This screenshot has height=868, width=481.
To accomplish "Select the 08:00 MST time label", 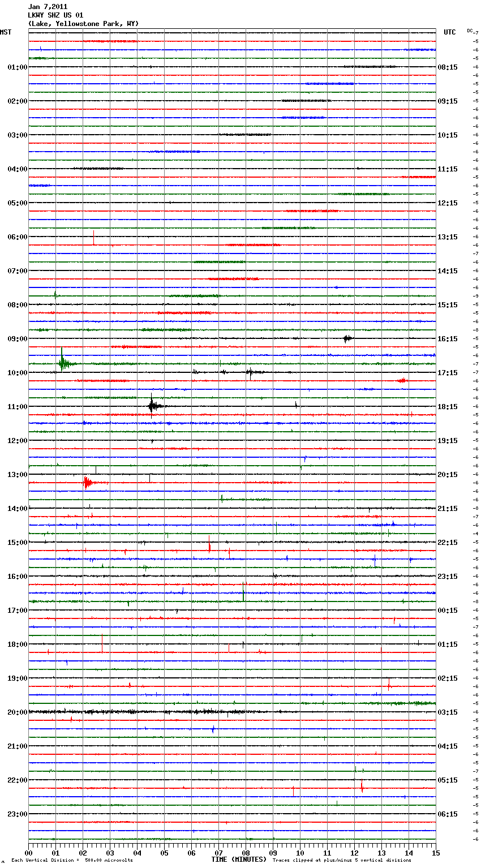I will pos(18,305).
